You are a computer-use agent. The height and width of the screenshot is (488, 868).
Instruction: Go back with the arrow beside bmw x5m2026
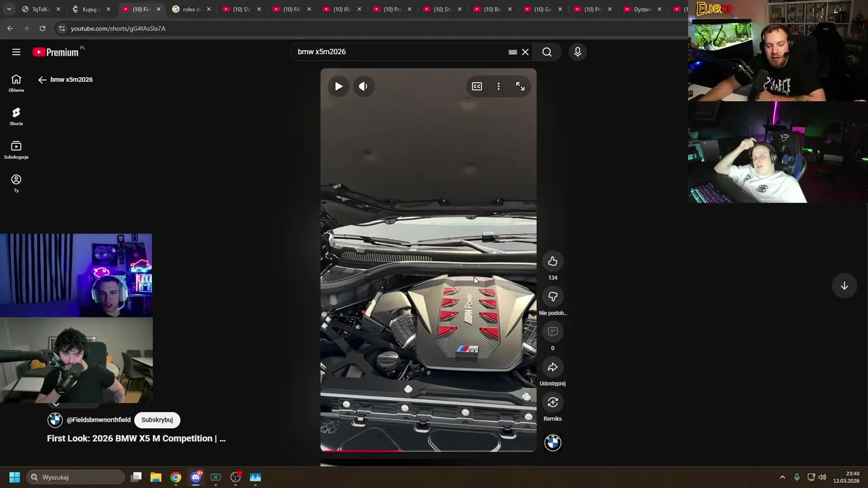click(42, 79)
